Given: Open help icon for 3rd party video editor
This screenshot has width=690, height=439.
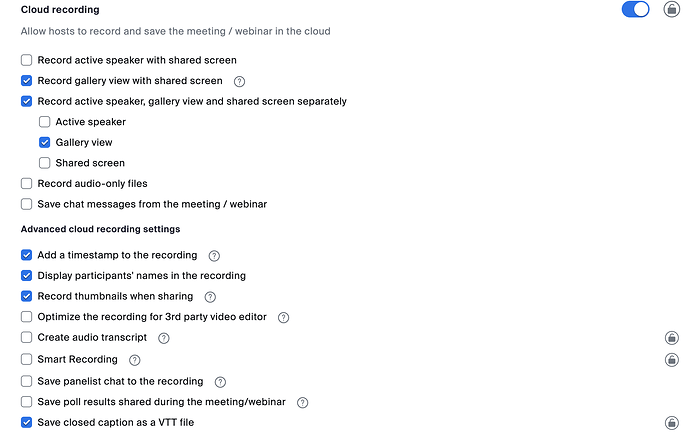Looking at the screenshot, I should pos(283,317).
